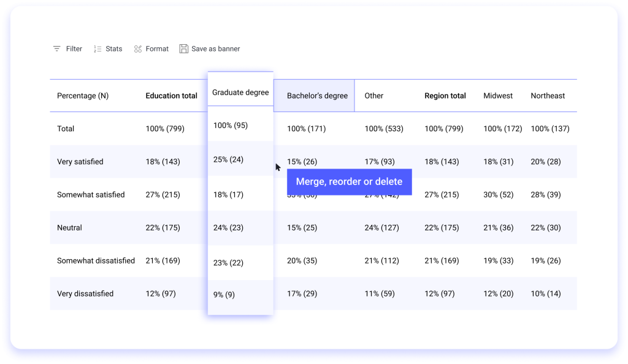The width and height of the screenshot is (628, 364).
Task: Click the Other column header
Action: (x=374, y=96)
